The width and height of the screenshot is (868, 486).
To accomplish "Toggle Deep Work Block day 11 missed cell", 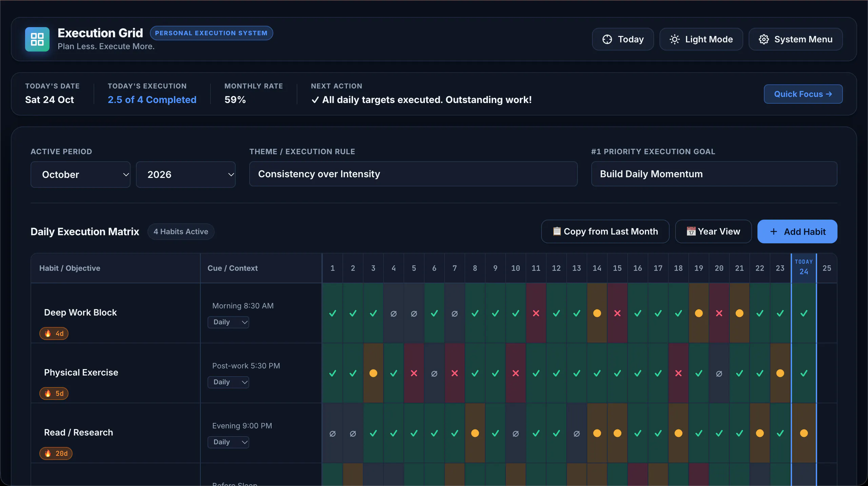I will [x=536, y=313].
